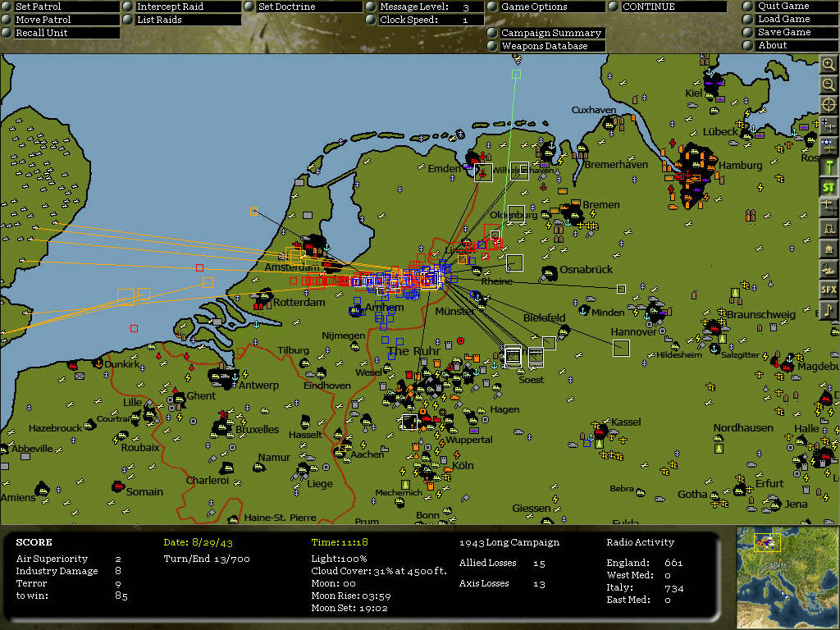Click The Ruhr region label
The image size is (840, 630).
[x=413, y=351]
